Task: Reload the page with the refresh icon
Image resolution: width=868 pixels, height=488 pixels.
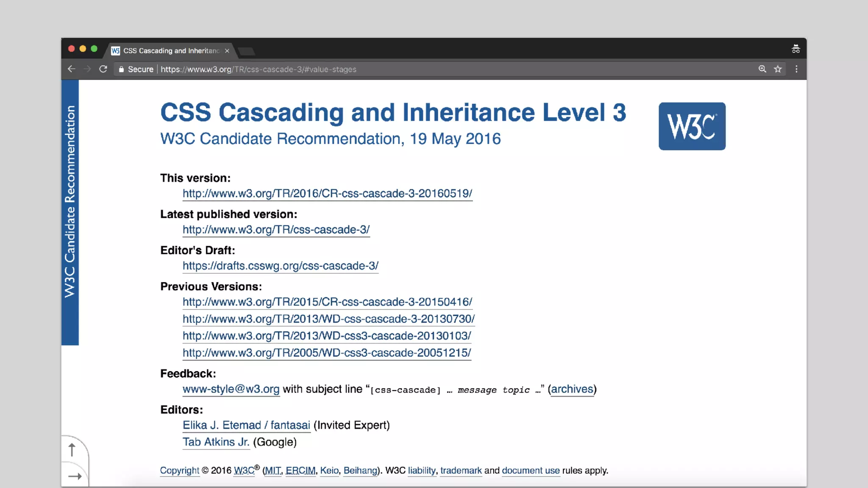Action: point(103,69)
